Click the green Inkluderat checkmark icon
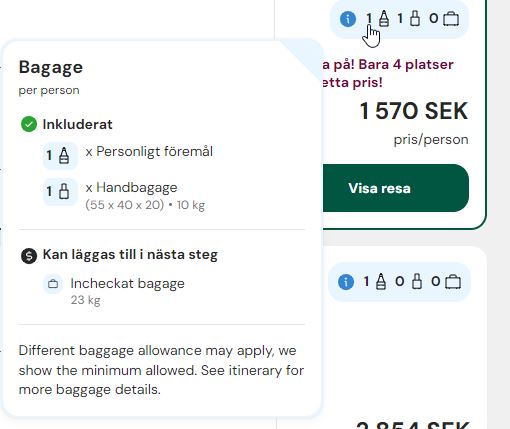 29,124
